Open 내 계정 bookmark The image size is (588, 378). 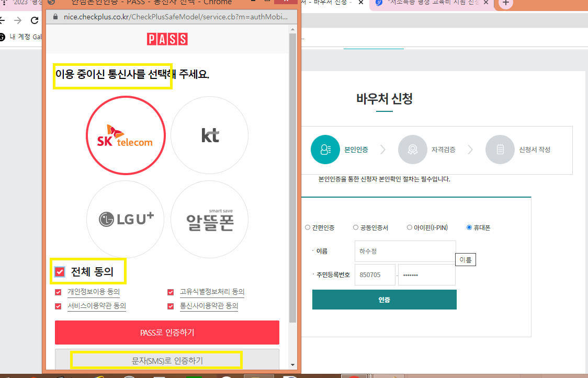click(20, 37)
